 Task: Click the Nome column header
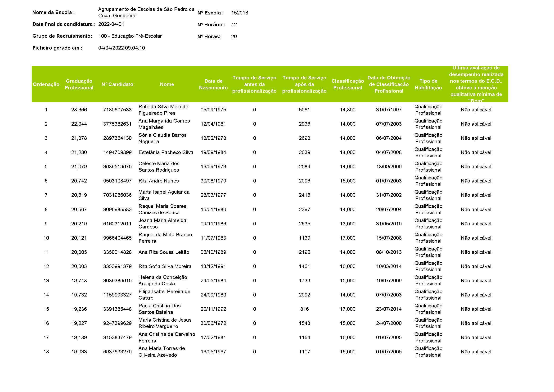tap(167, 84)
